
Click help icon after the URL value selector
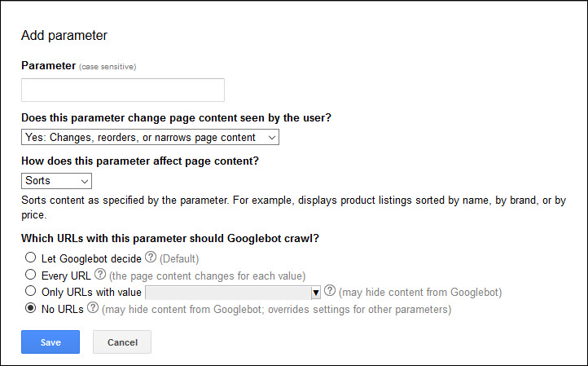330,291
